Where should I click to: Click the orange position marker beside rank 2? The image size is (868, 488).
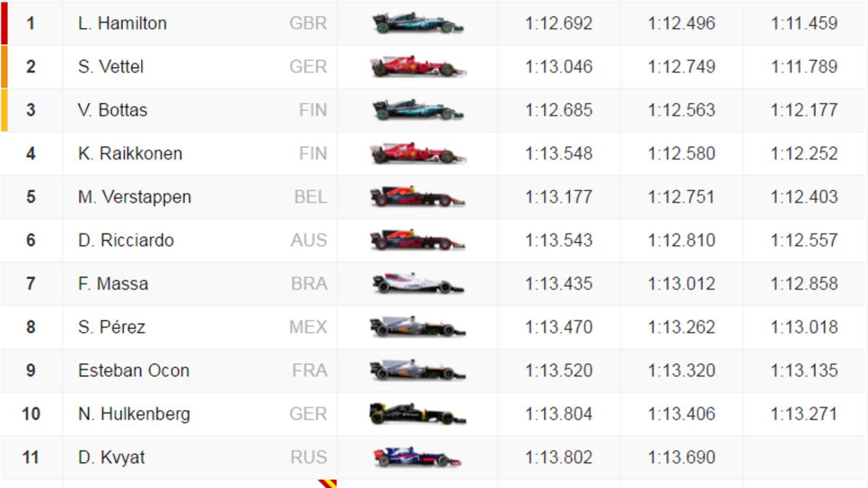pyautogui.click(x=4, y=67)
